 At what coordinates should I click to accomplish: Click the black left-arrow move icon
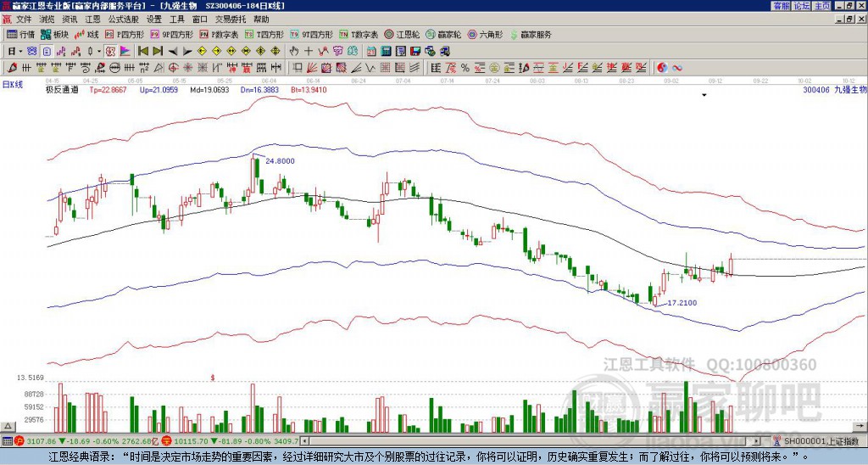[x=173, y=52]
